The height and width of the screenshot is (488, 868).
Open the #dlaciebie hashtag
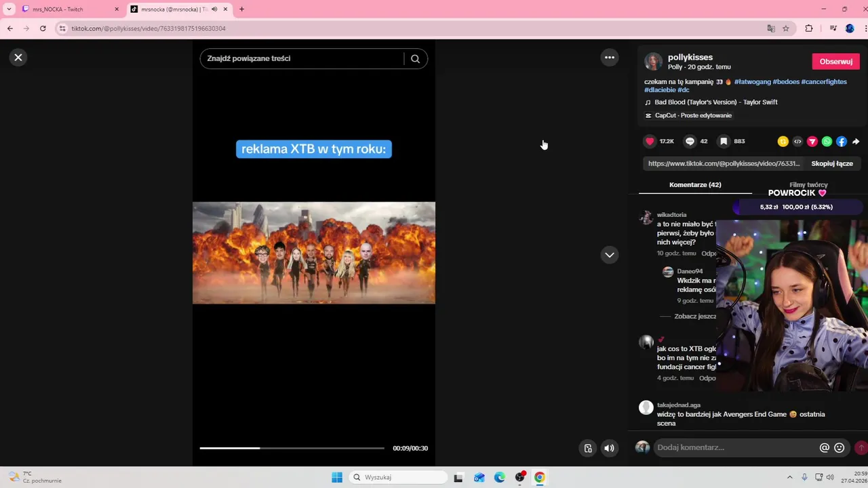pos(660,89)
